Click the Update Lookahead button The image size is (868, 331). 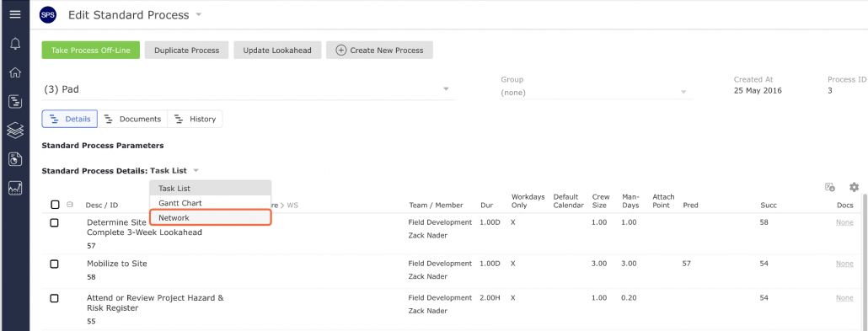point(277,50)
